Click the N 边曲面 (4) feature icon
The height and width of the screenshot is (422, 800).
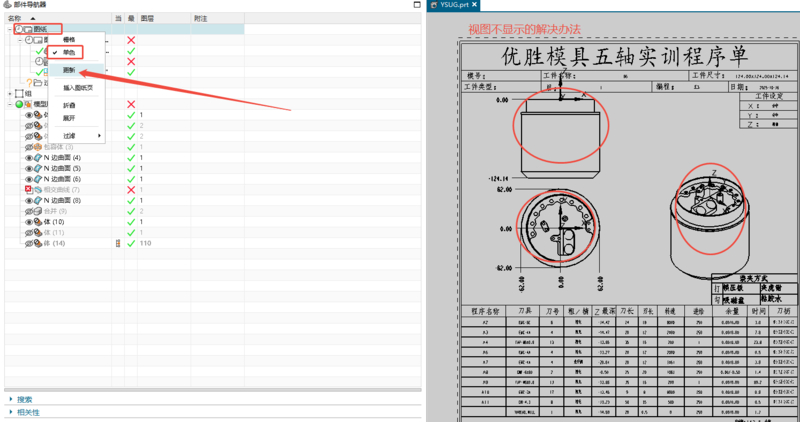click(x=38, y=158)
